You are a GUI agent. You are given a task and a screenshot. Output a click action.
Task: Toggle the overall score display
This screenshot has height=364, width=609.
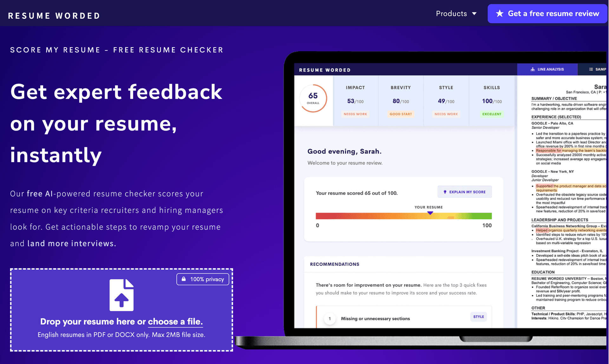click(x=313, y=100)
